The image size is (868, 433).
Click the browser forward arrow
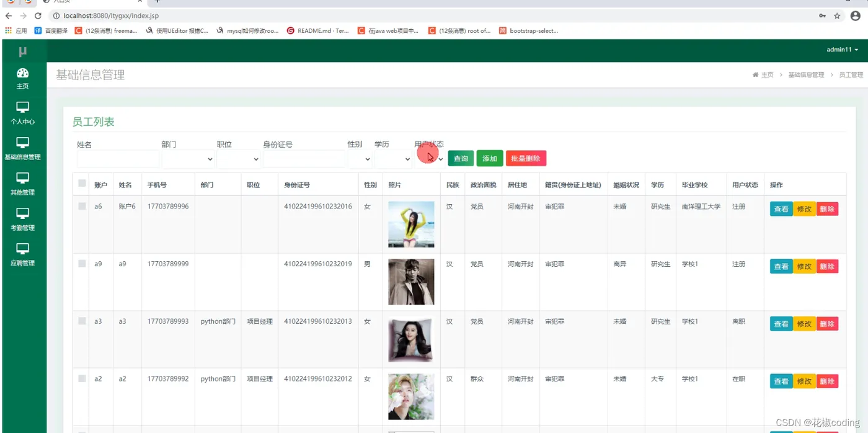pos(24,16)
